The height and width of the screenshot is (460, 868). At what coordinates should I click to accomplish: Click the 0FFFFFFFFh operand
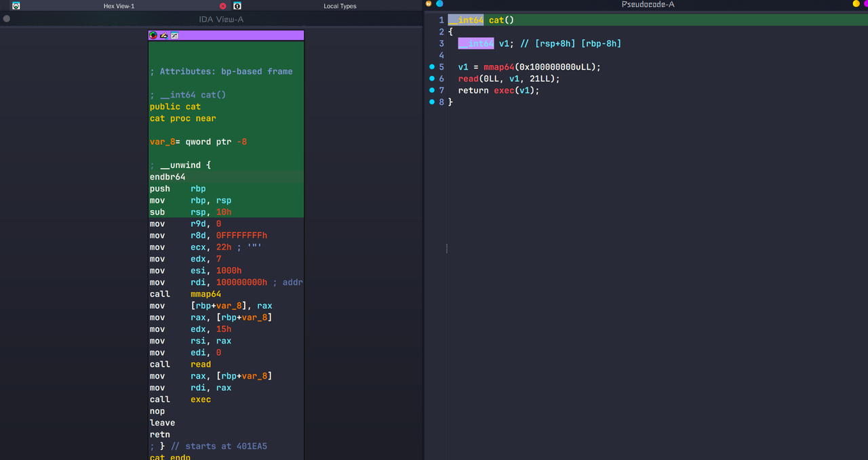pyautogui.click(x=241, y=235)
